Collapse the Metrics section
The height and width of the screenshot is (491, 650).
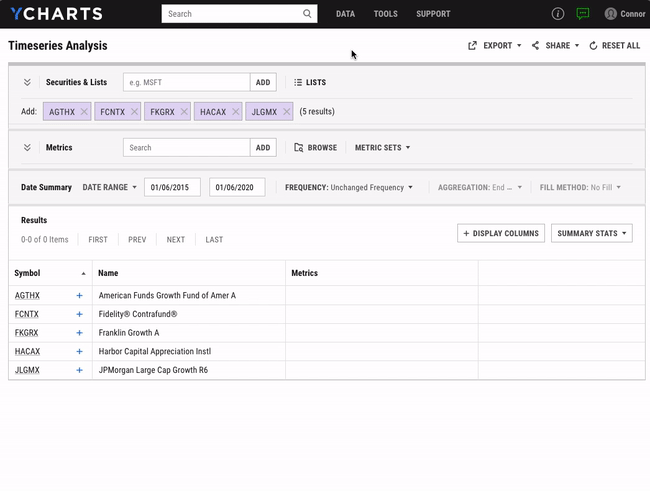(x=27, y=148)
